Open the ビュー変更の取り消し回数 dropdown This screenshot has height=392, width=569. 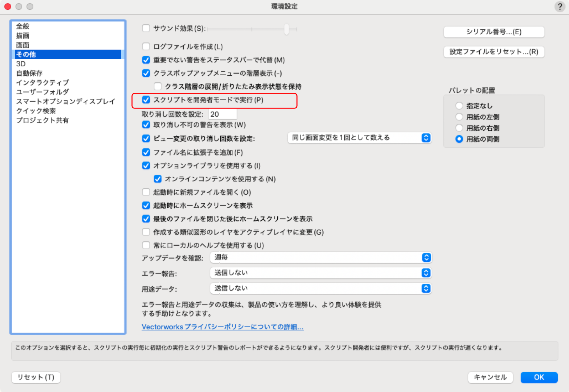(359, 138)
